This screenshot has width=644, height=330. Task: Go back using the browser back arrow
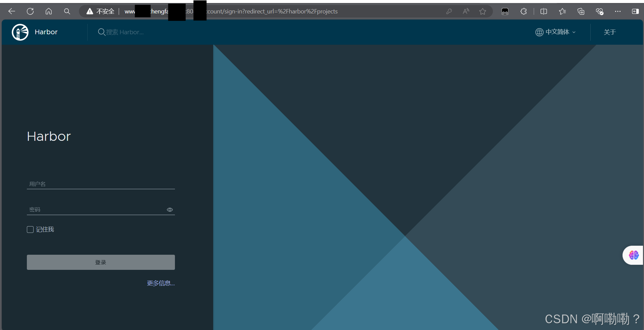click(x=12, y=11)
